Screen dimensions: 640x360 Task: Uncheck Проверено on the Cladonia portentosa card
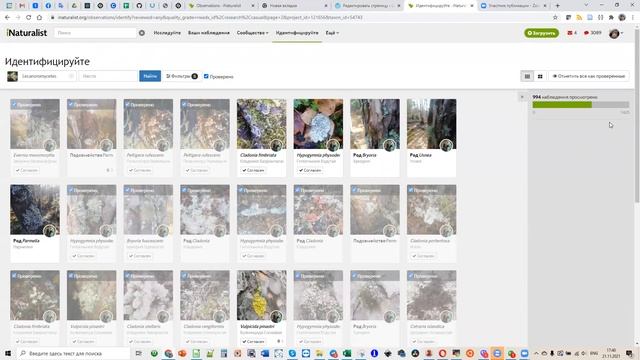(x=411, y=190)
